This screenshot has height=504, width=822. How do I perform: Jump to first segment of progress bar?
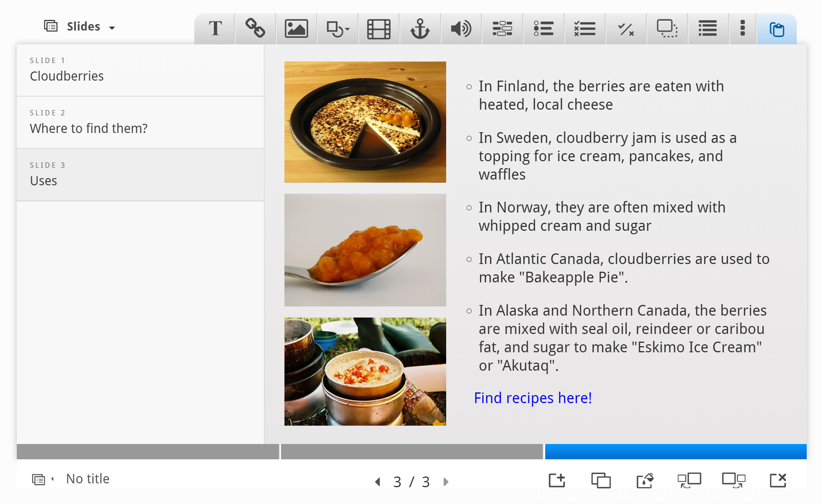(x=148, y=451)
